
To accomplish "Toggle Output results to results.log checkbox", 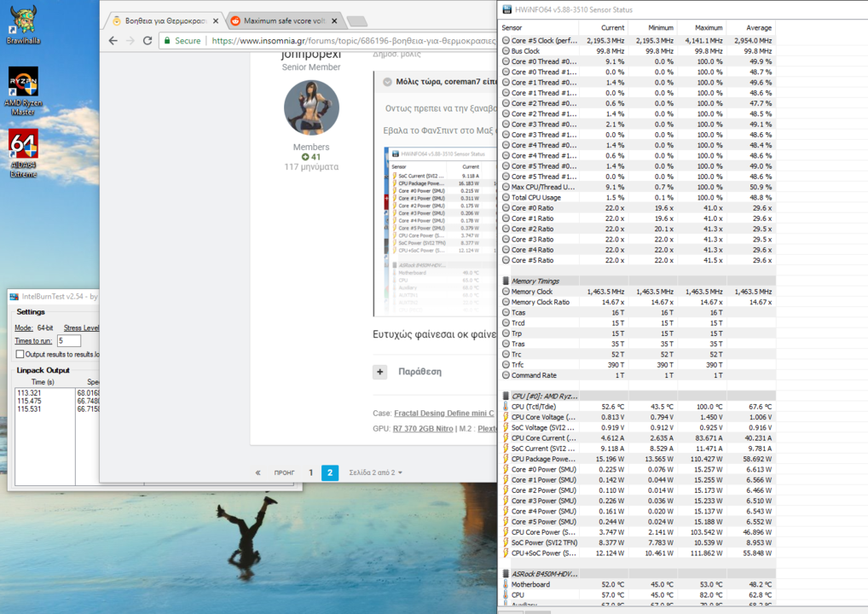I will click(20, 355).
